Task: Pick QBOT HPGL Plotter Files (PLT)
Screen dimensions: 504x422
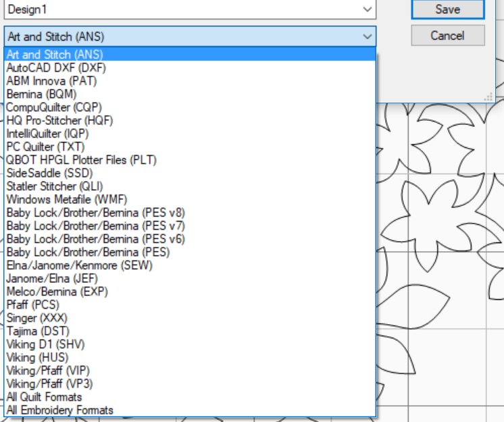Action: click(190, 159)
